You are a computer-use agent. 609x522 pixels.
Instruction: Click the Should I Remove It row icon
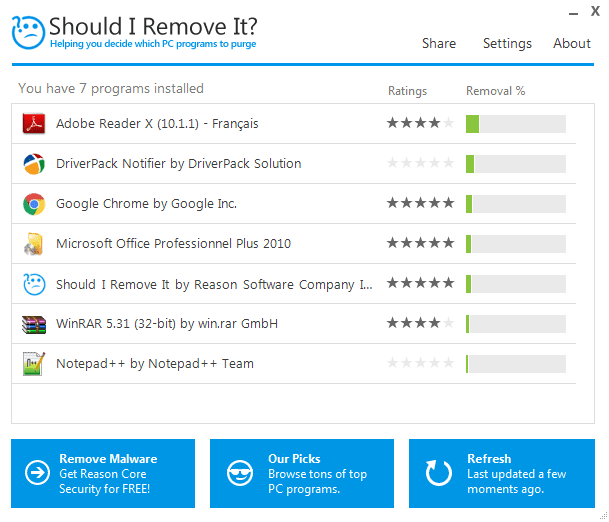pos(34,284)
